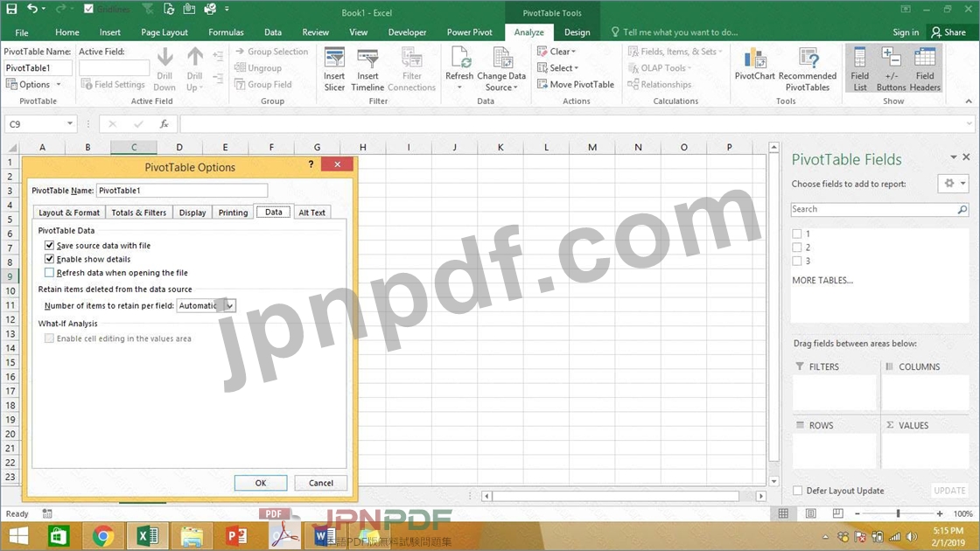The height and width of the screenshot is (551, 980).
Task: Click the zoom slider in status bar
Action: coord(898,513)
